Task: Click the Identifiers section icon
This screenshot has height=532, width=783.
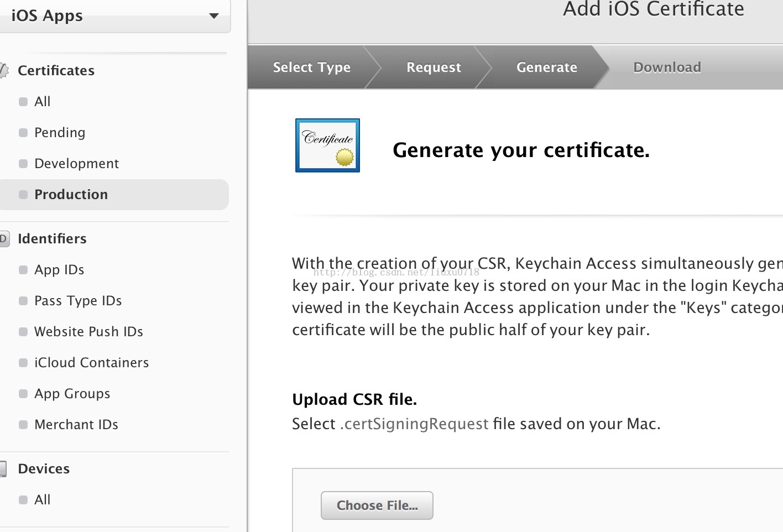Action: 4,238
